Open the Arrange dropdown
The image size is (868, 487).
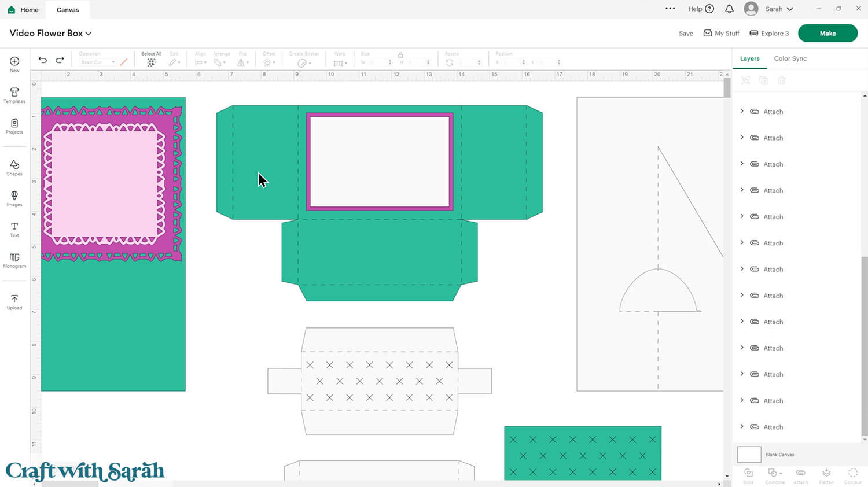[220, 62]
